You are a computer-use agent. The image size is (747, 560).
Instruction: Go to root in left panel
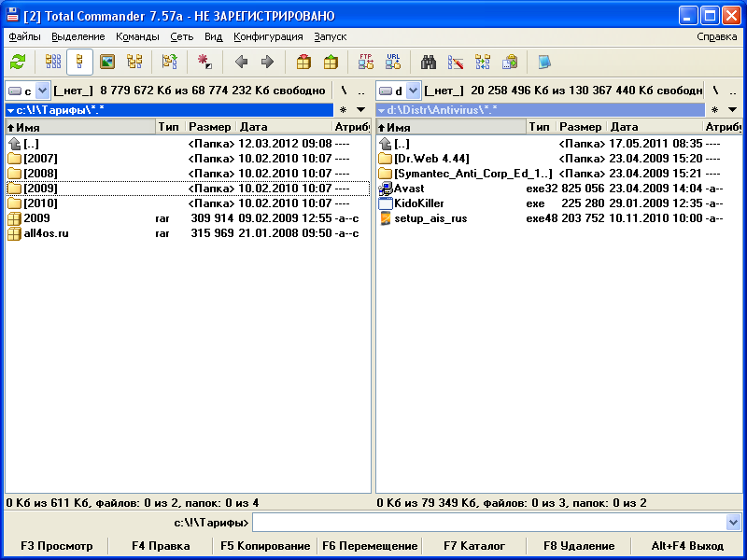(x=344, y=91)
